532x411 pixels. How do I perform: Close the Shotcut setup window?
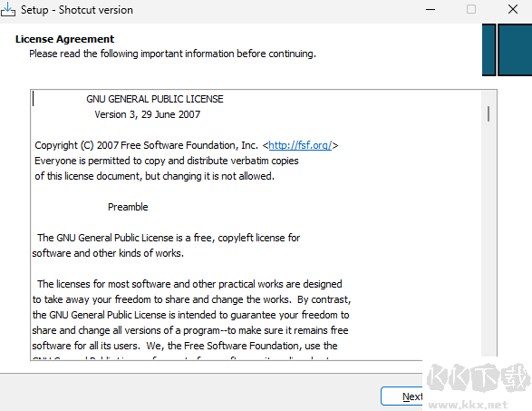tap(513, 9)
